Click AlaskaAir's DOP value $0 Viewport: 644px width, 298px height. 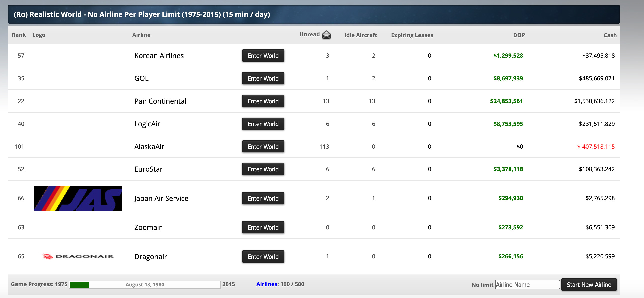(x=520, y=147)
